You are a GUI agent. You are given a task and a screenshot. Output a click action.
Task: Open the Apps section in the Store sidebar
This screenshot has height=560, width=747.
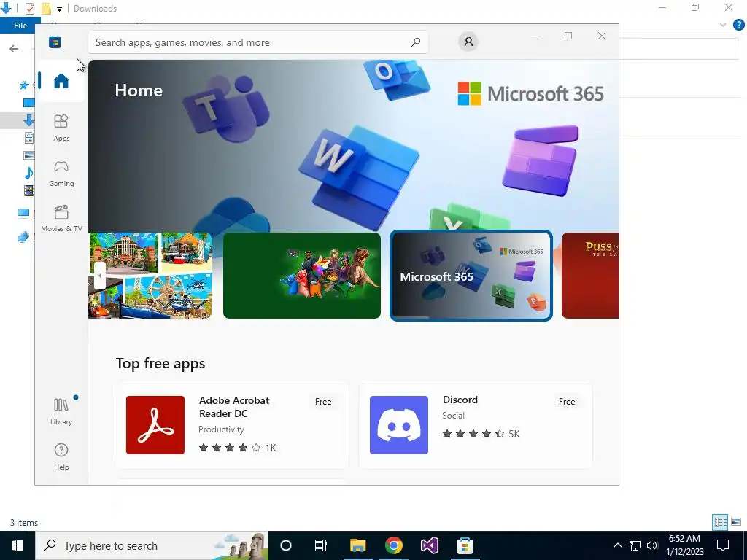[x=61, y=128]
